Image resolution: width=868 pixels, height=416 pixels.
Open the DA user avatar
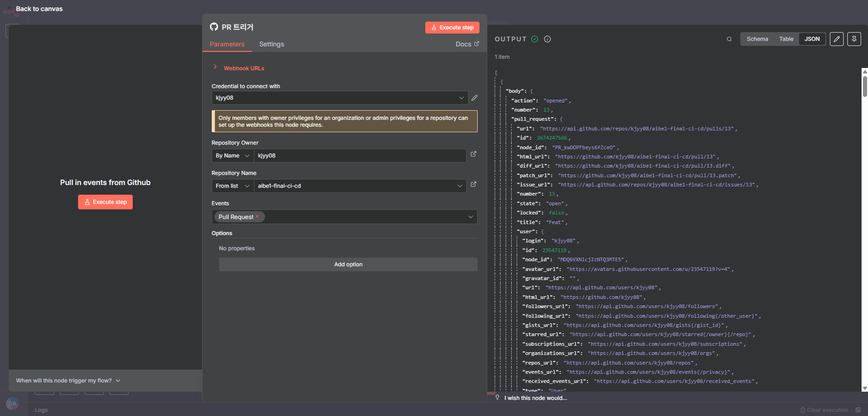12,404
